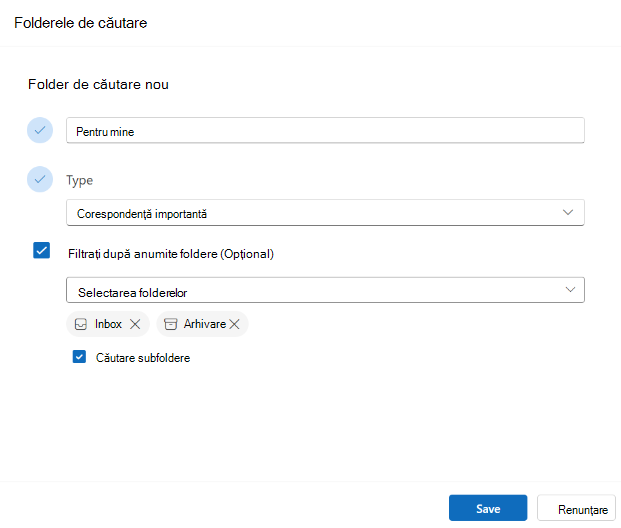
Task: Click the Inbox chip label
Action: click(108, 324)
